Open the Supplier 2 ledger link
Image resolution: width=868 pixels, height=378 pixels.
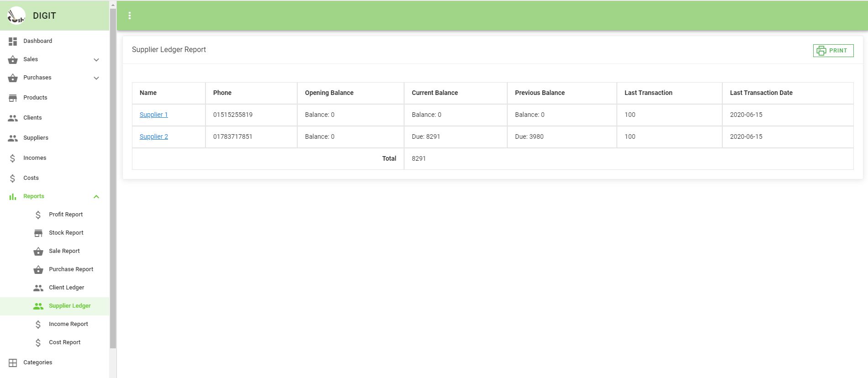point(153,136)
